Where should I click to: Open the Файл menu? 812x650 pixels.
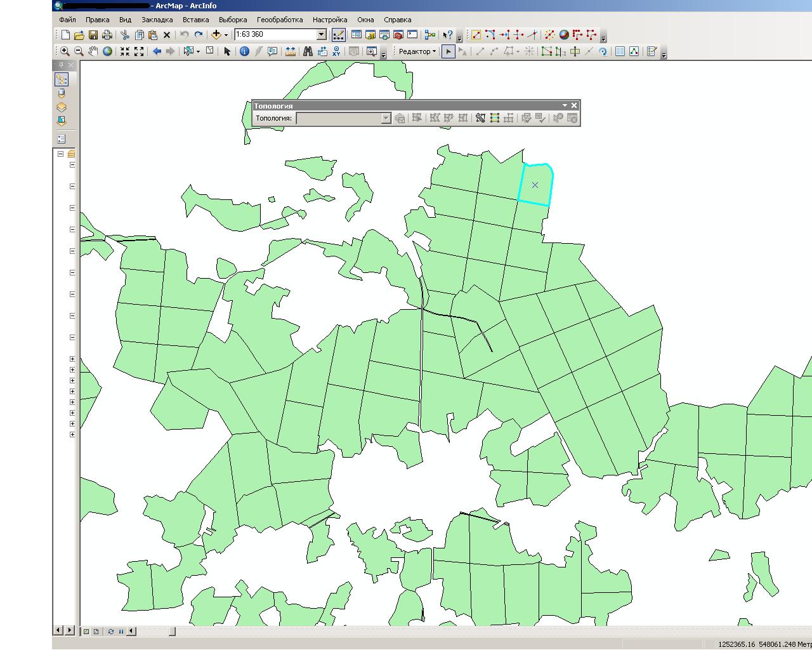(67, 20)
